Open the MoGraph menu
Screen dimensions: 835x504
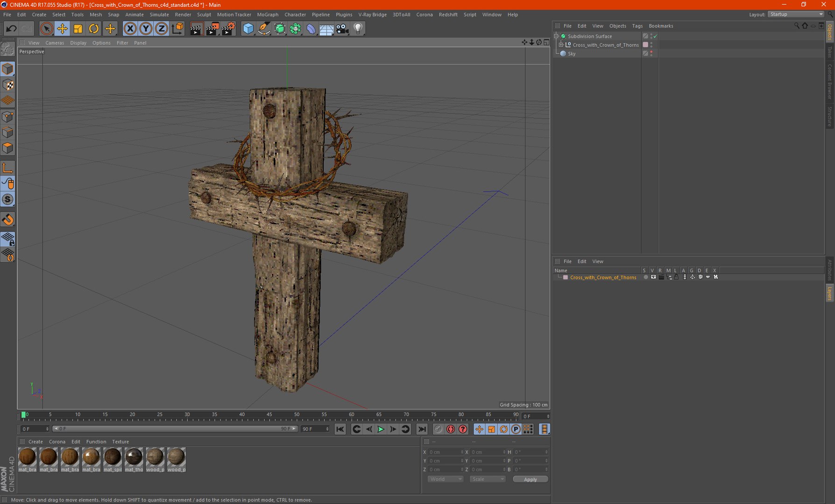point(268,14)
